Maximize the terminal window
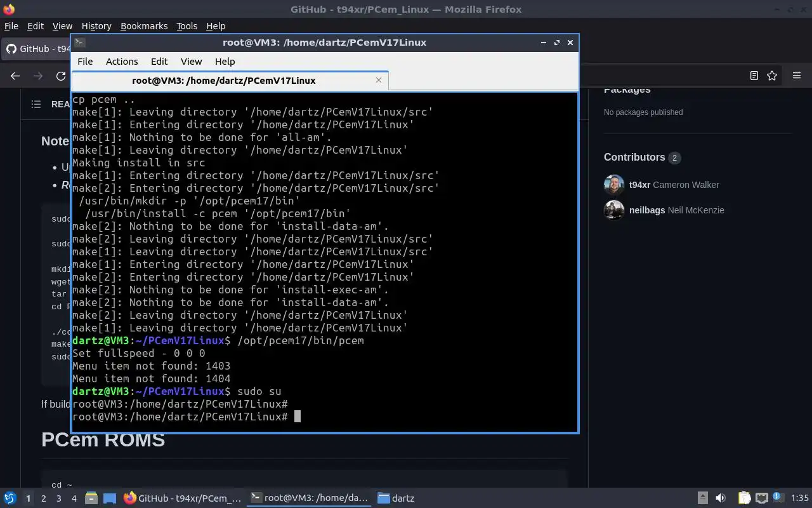The width and height of the screenshot is (812, 508). [557, 43]
